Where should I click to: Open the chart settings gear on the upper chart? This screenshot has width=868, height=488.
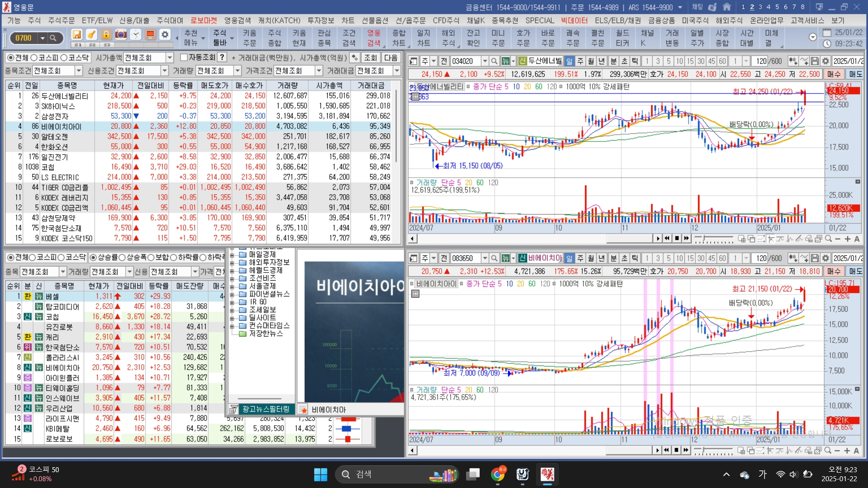(826, 61)
